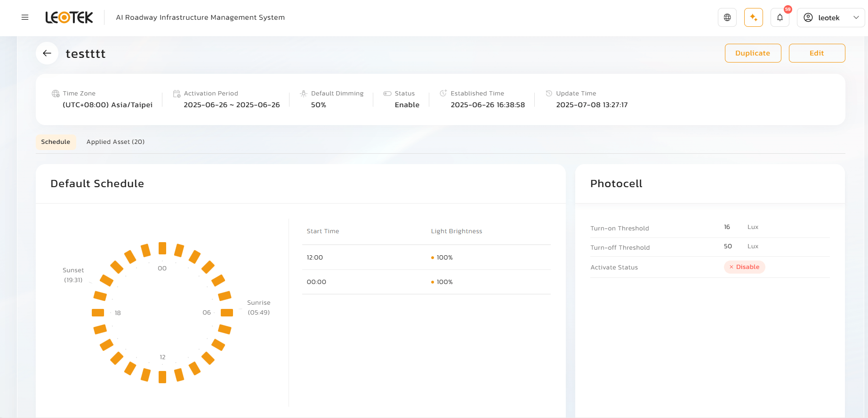Open the Applied Asset (20) tab
Screen dimensions: 868x418
tap(115, 142)
